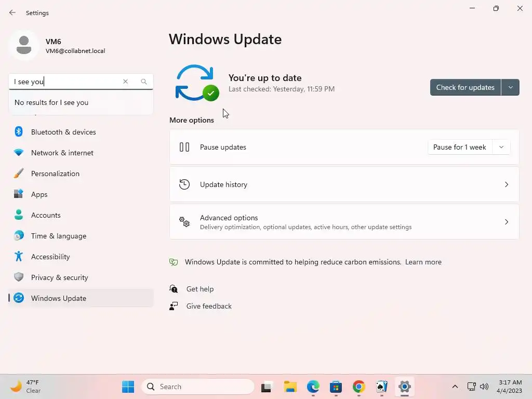Screen dimensions: 532x399
Task: Click the back arrow in Settings header
Action: pos(12,12)
